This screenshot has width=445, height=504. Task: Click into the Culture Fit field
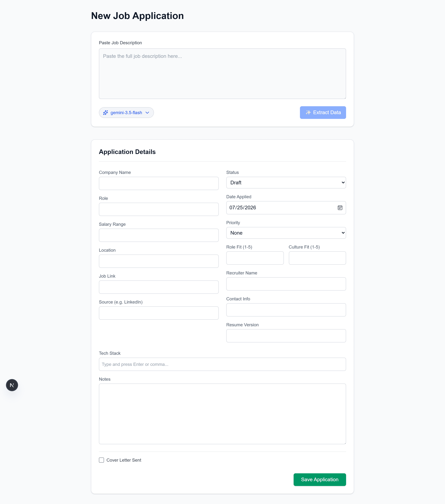(317, 258)
